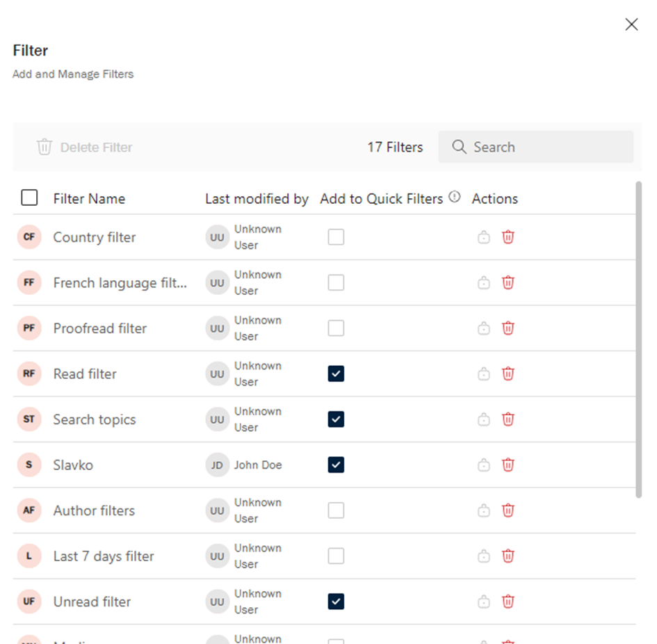Click the Last modified by column header
Viewport: 657px width, 644px height.
(x=257, y=199)
